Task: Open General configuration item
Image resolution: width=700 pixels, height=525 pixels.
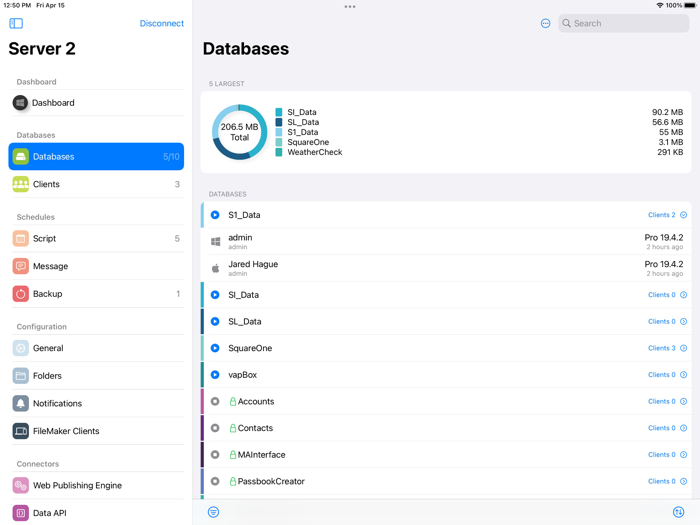Action: [x=96, y=348]
